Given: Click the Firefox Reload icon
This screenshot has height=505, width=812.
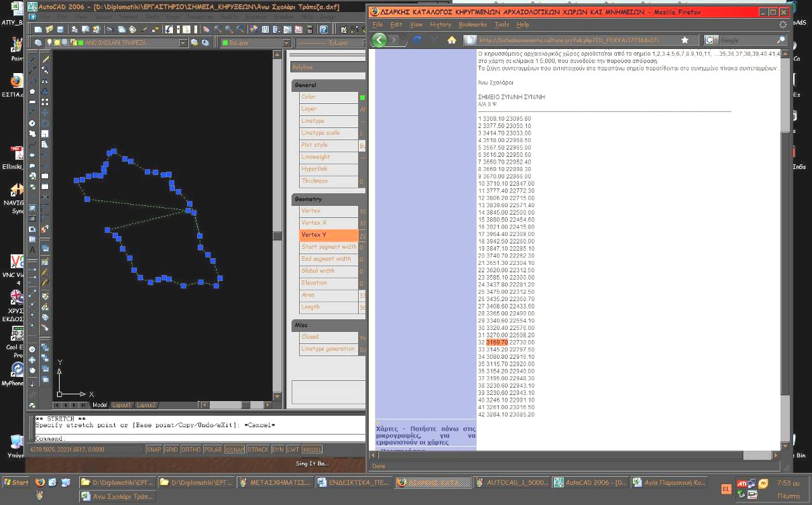Looking at the screenshot, I should (417, 40).
